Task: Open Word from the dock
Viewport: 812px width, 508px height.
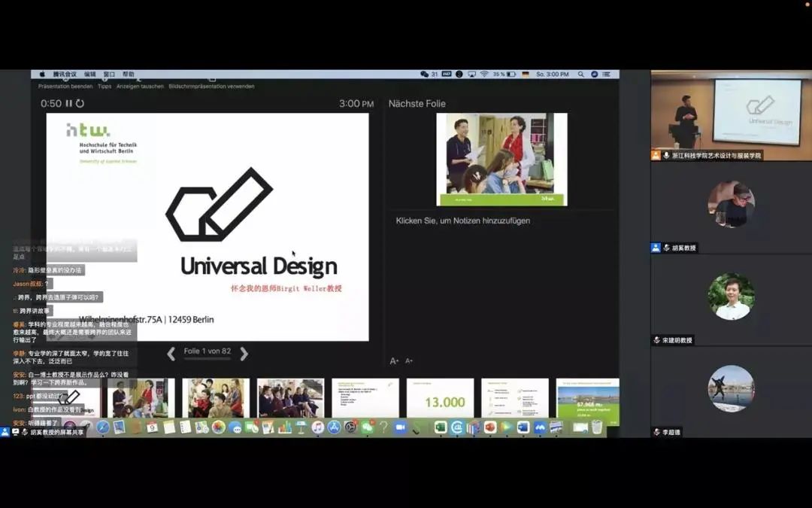Action: [x=523, y=427]
